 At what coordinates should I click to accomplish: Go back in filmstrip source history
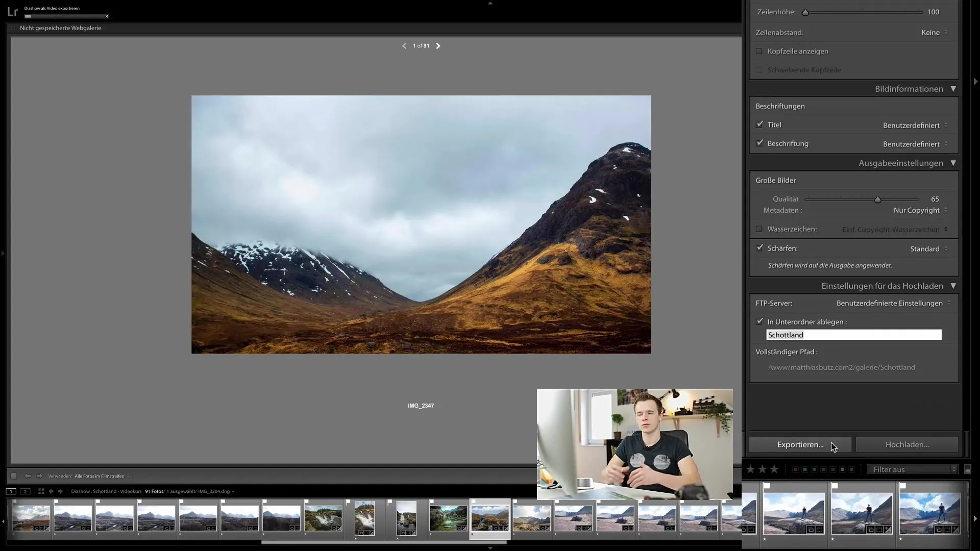[51, 491]
